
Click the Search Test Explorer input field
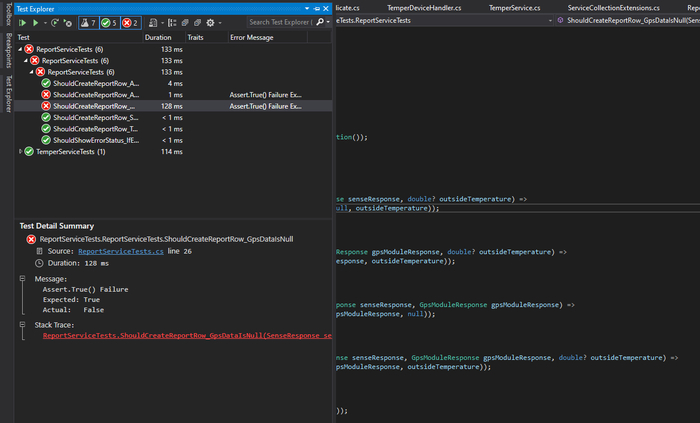[x=278, y=22]
